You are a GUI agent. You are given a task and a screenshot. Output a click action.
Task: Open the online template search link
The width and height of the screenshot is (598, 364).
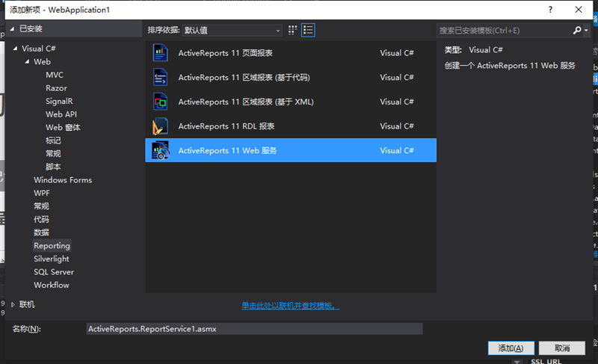coord(290,306)
